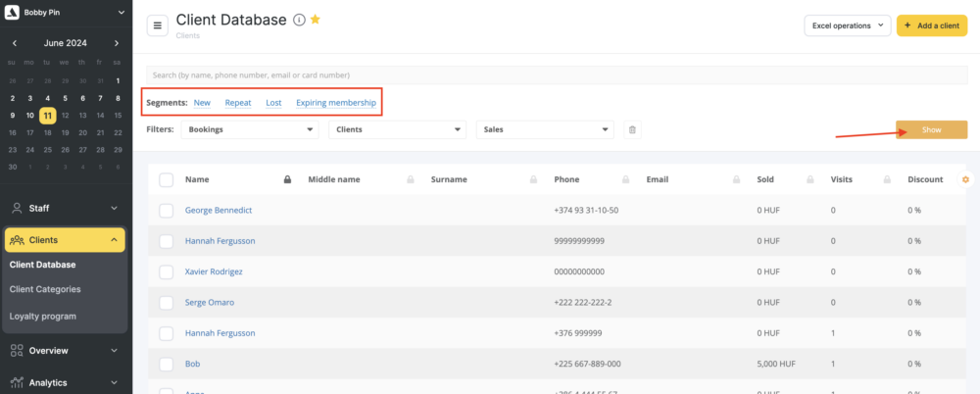Viewport: 980px width, 394px height.
Task: Tick the Serge Omaro row checkbox
Action: coord(167,303)
